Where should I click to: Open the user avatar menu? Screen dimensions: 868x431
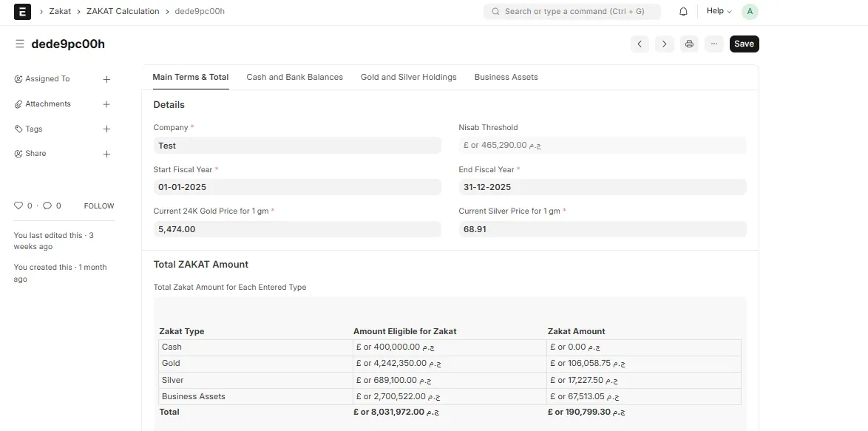(x=750, y=11)
